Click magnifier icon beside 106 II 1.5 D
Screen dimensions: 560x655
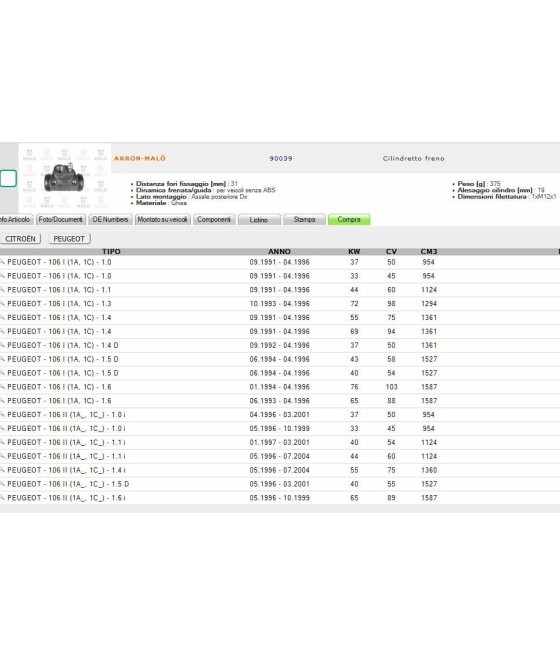(2, 484)
